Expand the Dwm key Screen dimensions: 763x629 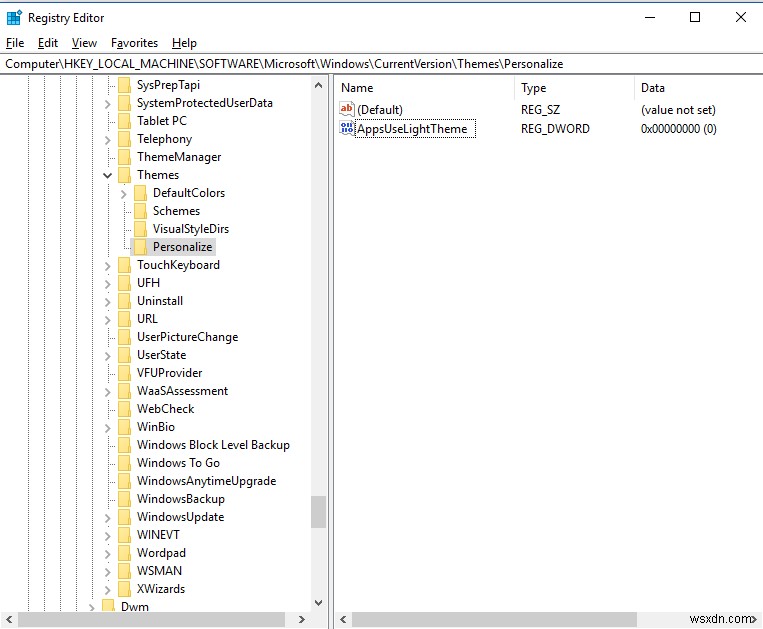click(91, 607)
